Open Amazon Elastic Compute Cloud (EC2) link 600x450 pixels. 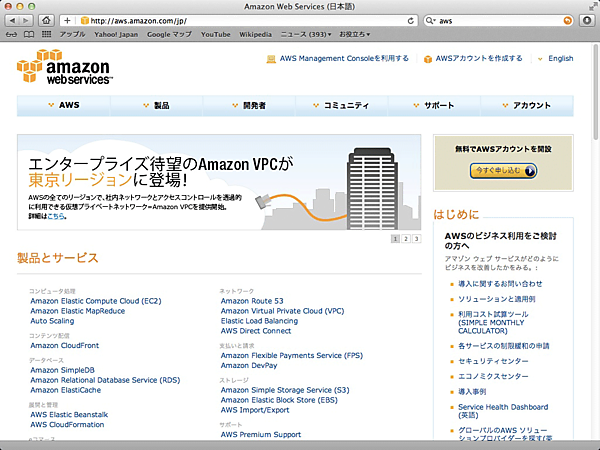point(95,300)
